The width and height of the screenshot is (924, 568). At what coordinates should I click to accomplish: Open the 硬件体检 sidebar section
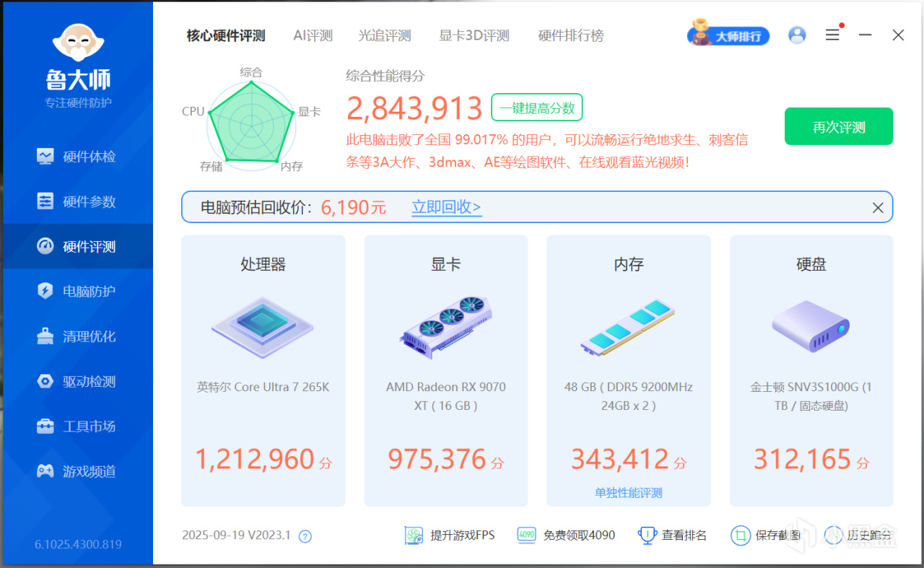coord(78,157)
